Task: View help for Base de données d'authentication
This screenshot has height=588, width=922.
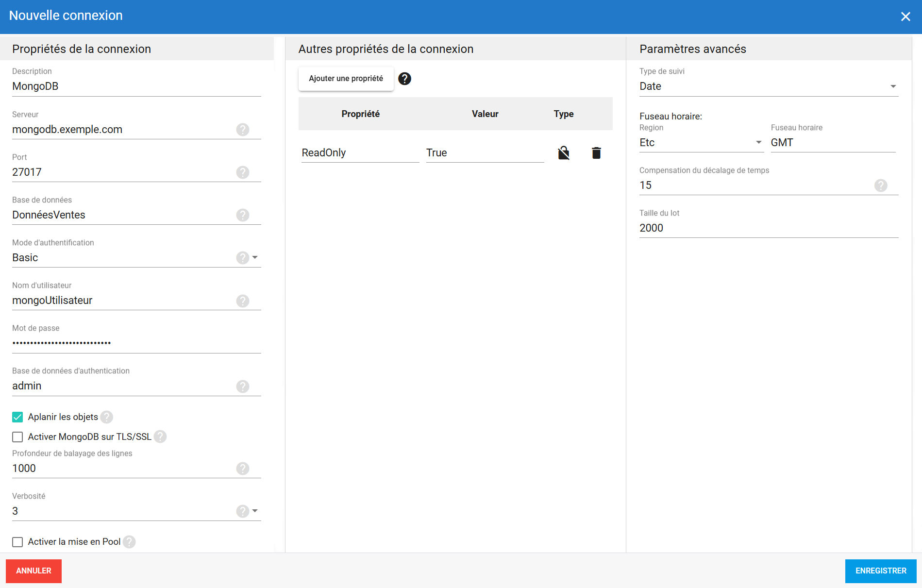Action: (243, 386)
